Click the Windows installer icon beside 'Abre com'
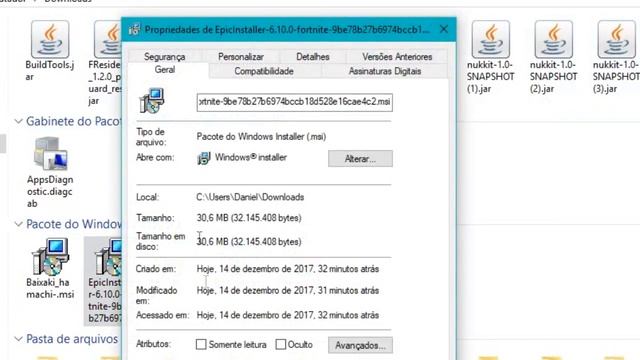The width and height of the screenshot is (640, 360). pos(204,158)
